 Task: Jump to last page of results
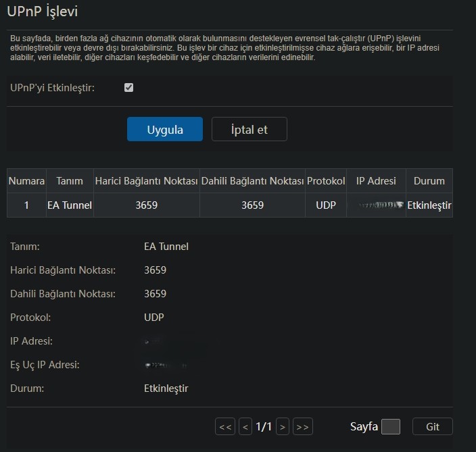(x=303, y=426)
